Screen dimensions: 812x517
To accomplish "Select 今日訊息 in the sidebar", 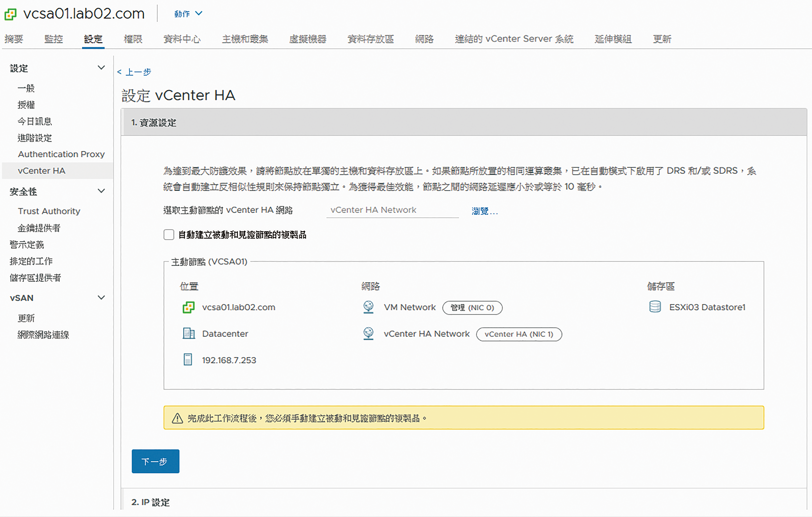I will 35,121.
